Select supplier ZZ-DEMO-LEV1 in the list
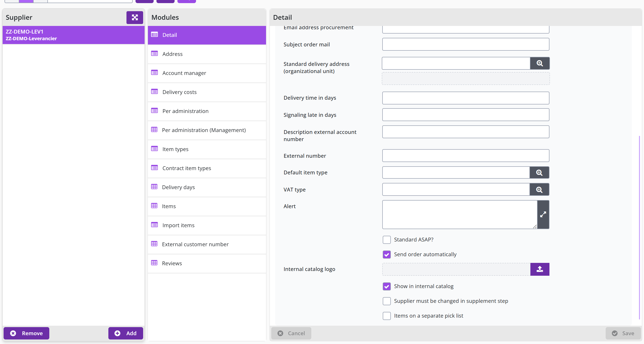Screen dimensions: 644x344 [74, 35]
